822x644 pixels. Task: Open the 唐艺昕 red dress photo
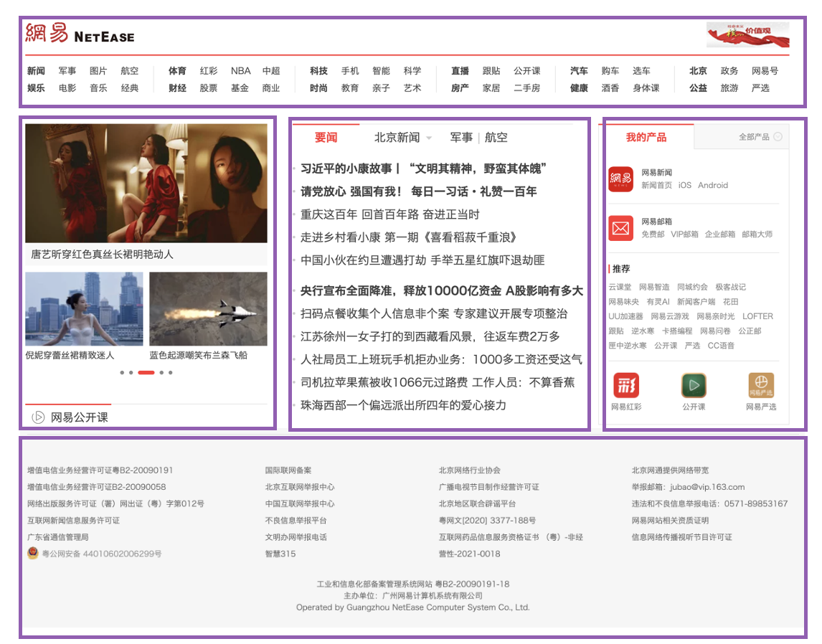pyautogui.click(x=146, y=183)
